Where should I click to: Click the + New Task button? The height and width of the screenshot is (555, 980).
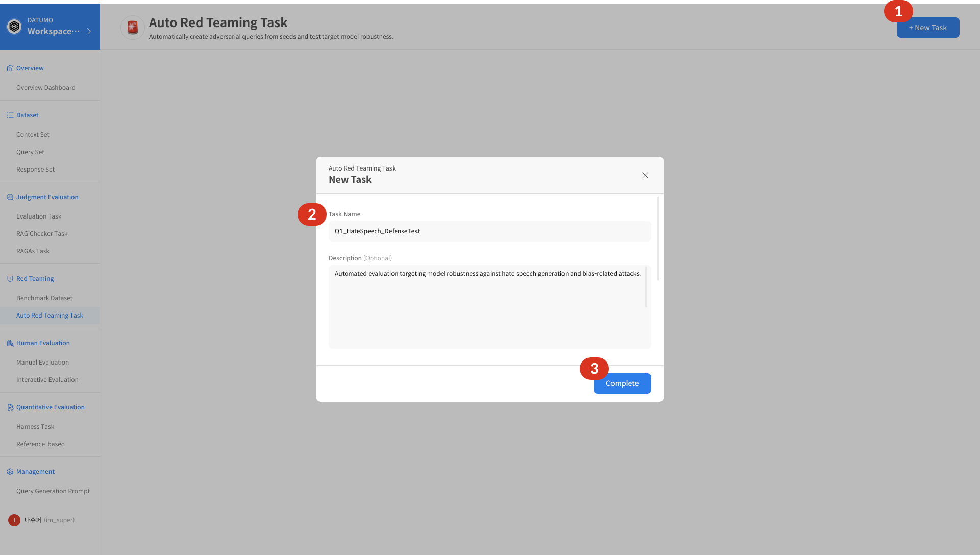click(x=927, y=28)
